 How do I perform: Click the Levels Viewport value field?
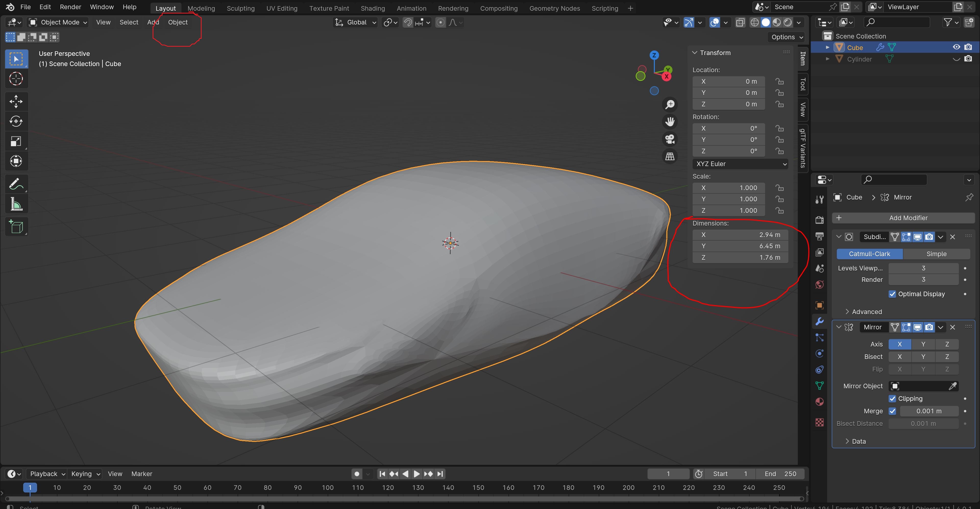923,268
